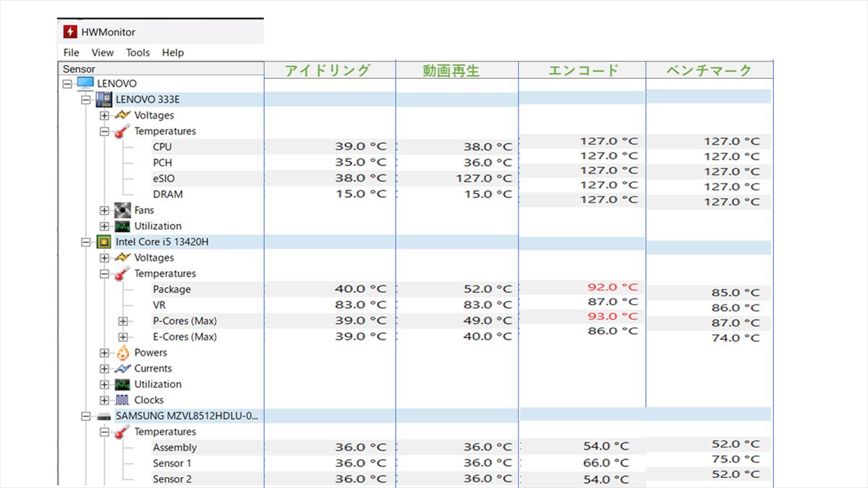Click the Sensor column header
868x488 pixels.
click(x=161, y=69)
